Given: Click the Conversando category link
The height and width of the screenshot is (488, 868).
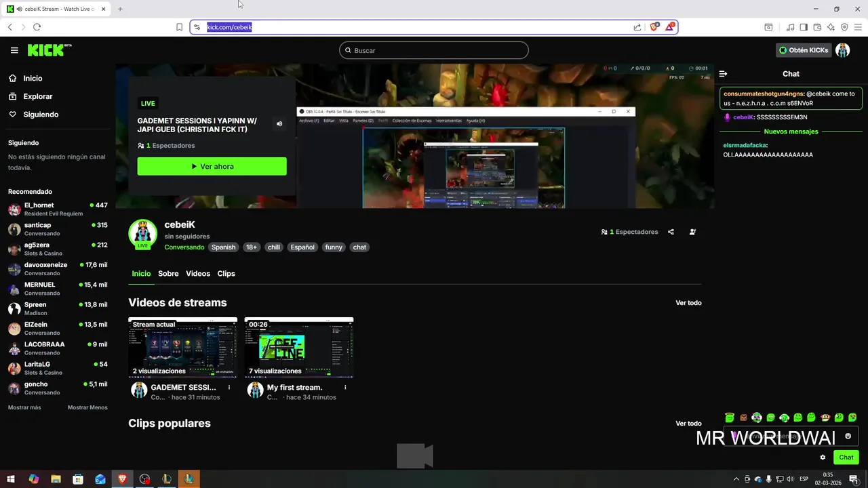Looking at the screenshot, I should click(x=184, y=247).
